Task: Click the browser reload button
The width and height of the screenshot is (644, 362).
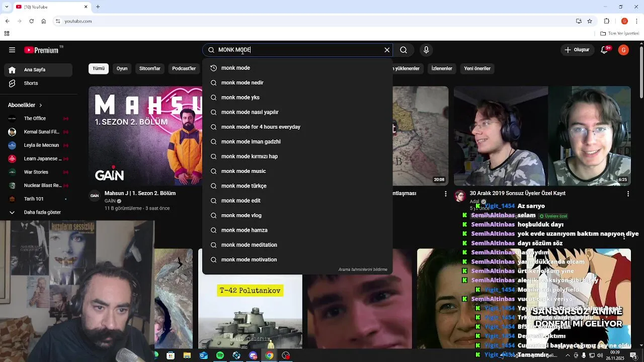Action: [31, 21]
